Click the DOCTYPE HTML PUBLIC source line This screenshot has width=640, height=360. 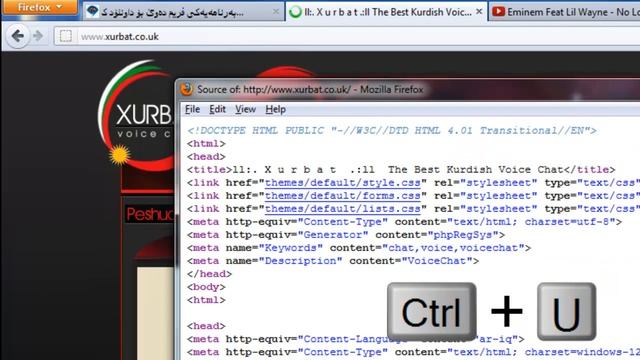tap(392, 131)
